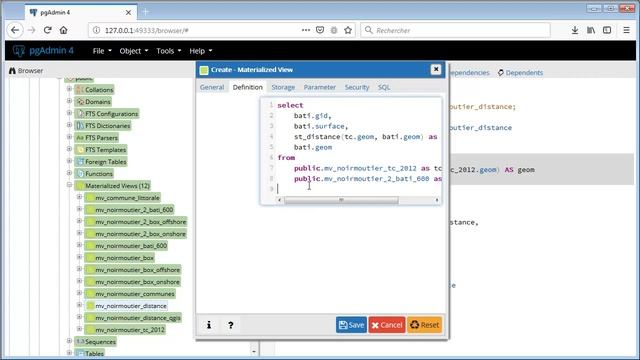This screenshot has width=640, height=360.
Task: Place cursor on empty line 9 of SQL editor
Action: 359,189
